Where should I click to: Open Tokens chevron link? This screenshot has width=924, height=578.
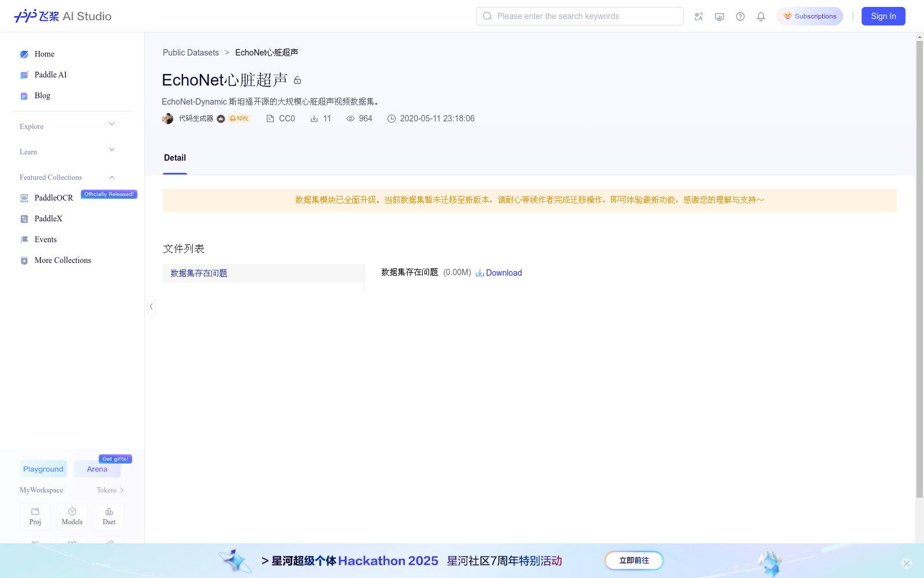pyautogui.click(x=110, y=490)
